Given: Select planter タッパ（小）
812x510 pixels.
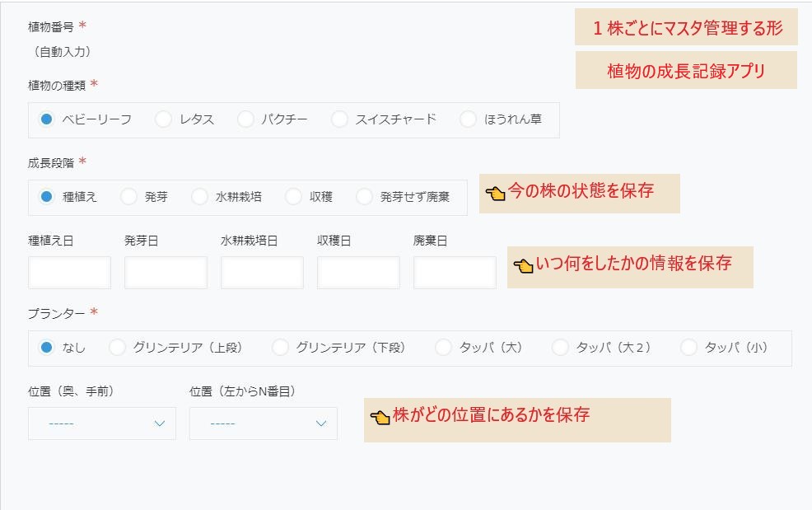Looking at the screenshot, I should pos(689,348).
